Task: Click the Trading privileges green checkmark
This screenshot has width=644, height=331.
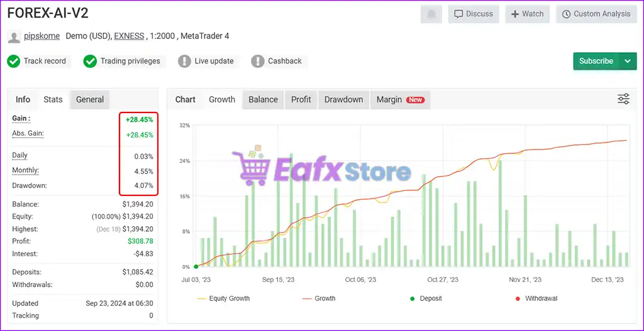Action: point(90,62)
